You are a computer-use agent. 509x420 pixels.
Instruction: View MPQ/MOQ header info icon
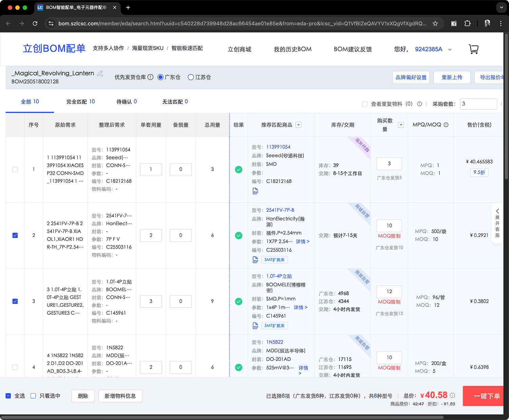point(446,125)
